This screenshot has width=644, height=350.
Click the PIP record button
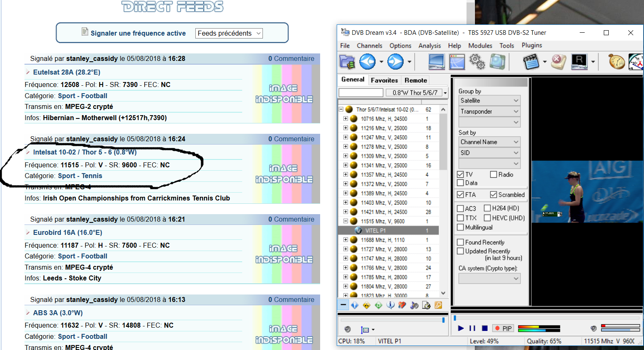503,328
